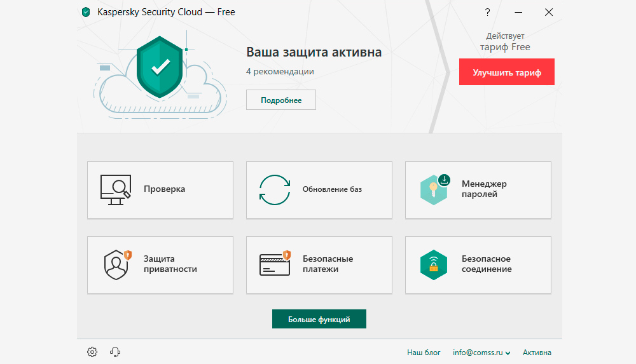636x364 pixels.
Task: Click the Secure Connection Wi-Fi lock icon
Action: (x=434, y=264)
